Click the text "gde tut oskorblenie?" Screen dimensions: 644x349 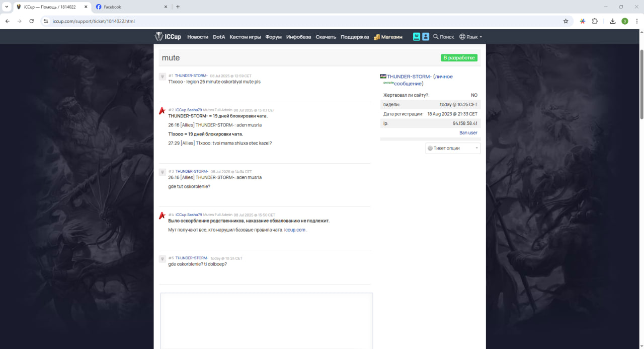(189, 186)
